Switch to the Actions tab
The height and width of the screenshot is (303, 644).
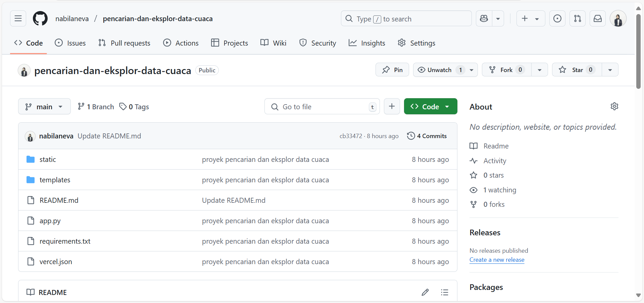(181, 43)
